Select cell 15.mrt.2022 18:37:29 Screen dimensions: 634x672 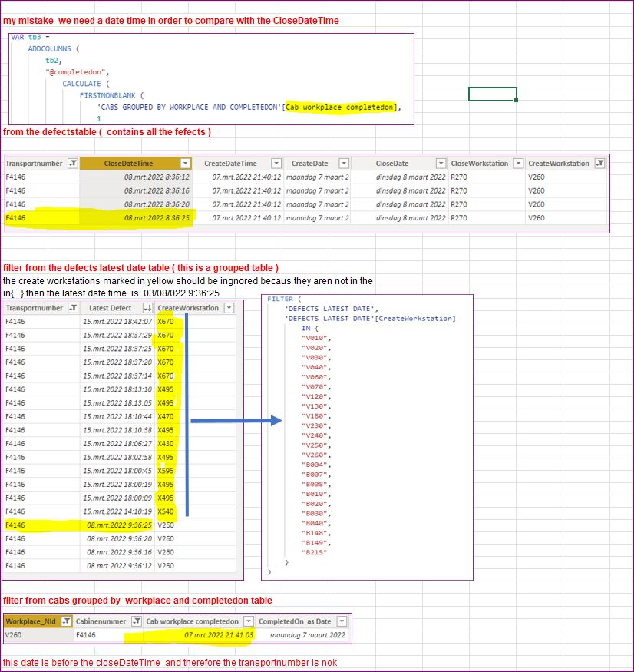coord(117,335)
